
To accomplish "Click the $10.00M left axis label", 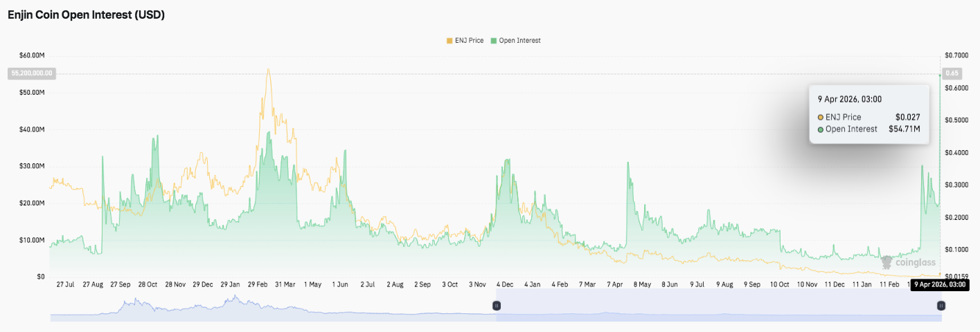I will click(32, 240).
